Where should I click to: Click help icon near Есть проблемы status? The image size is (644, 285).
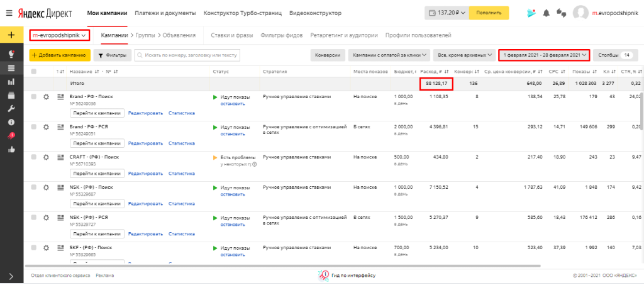(x=255, y=164)
